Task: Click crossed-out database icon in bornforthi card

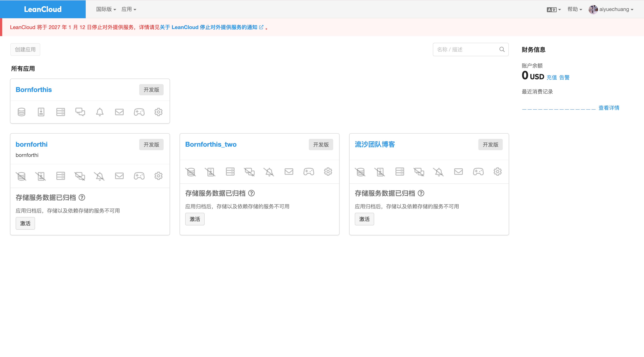Action: [21, 176]
